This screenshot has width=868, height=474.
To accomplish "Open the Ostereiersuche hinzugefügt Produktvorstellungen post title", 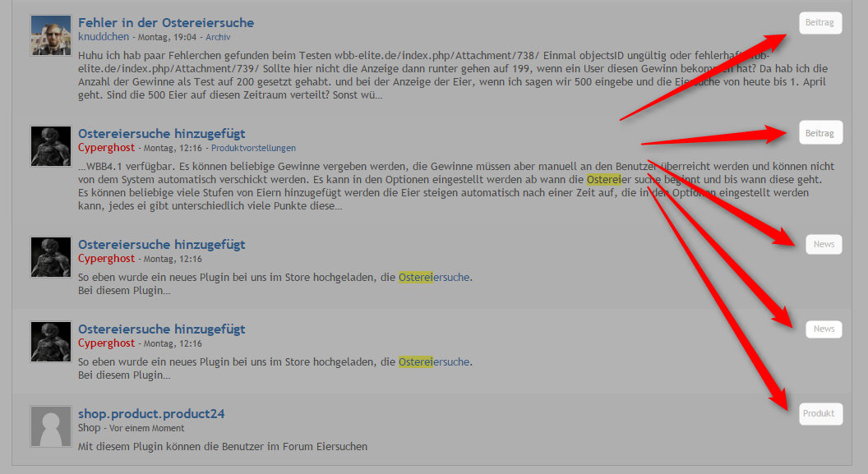I will coord(162,133).
